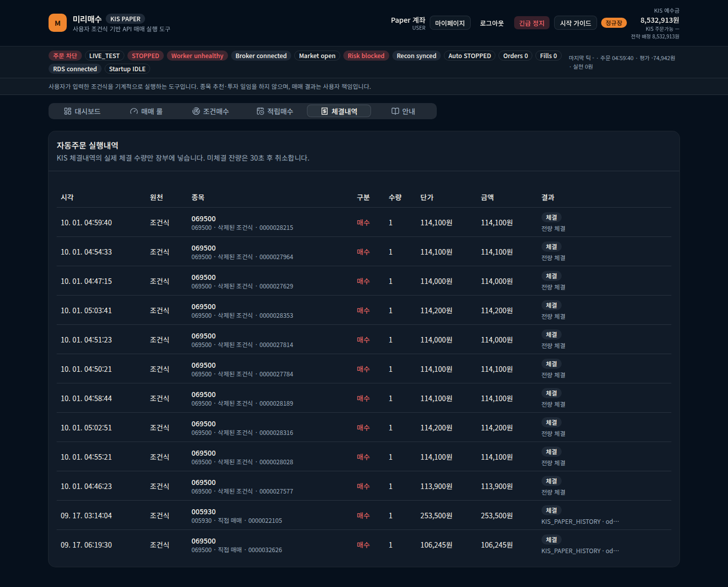Image resolution: width=728 pixels, height=587 pixels.
Task: Click the timestamp 09. 17. 06:19:30
Action: 86,545
